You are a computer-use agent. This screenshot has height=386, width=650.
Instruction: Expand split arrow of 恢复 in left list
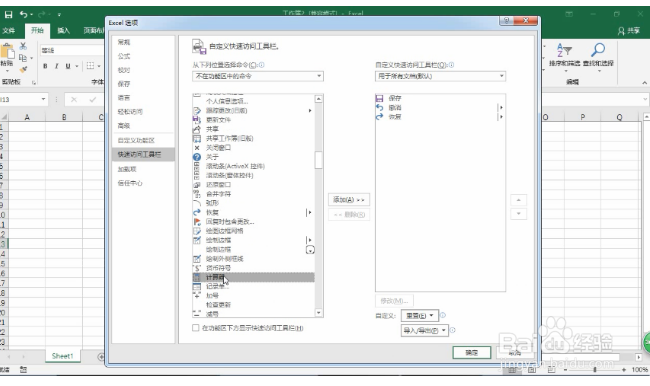coord(309,212)
